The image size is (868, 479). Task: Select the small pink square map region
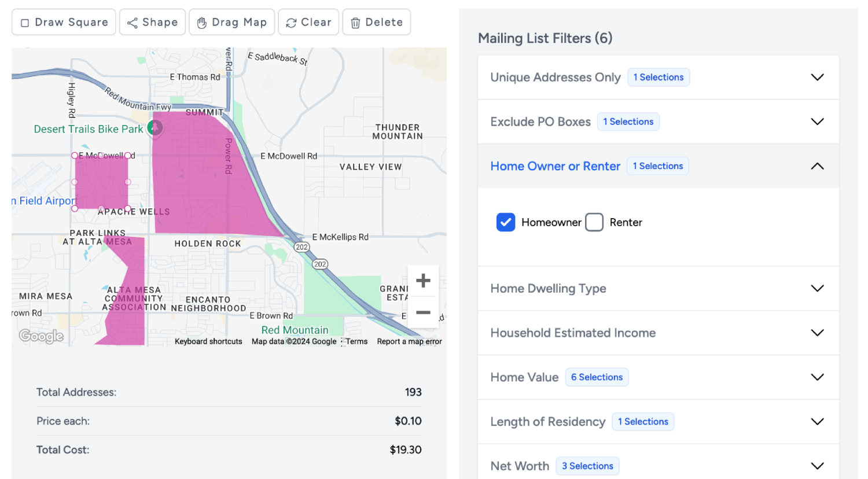[101, 181]
